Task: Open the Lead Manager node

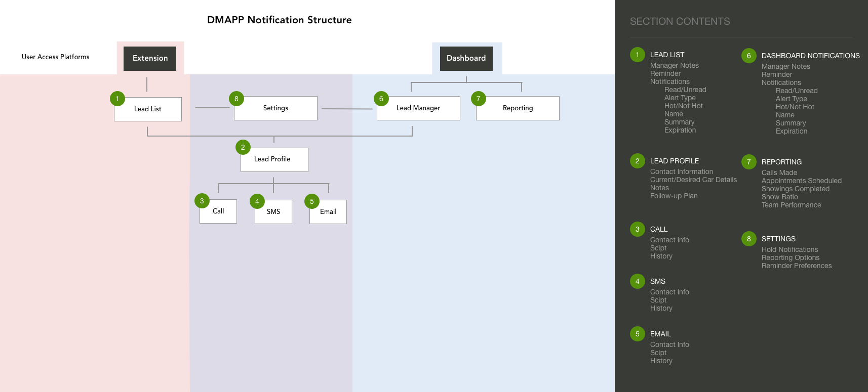Action: pyautogui.click(x=418, y=108)
